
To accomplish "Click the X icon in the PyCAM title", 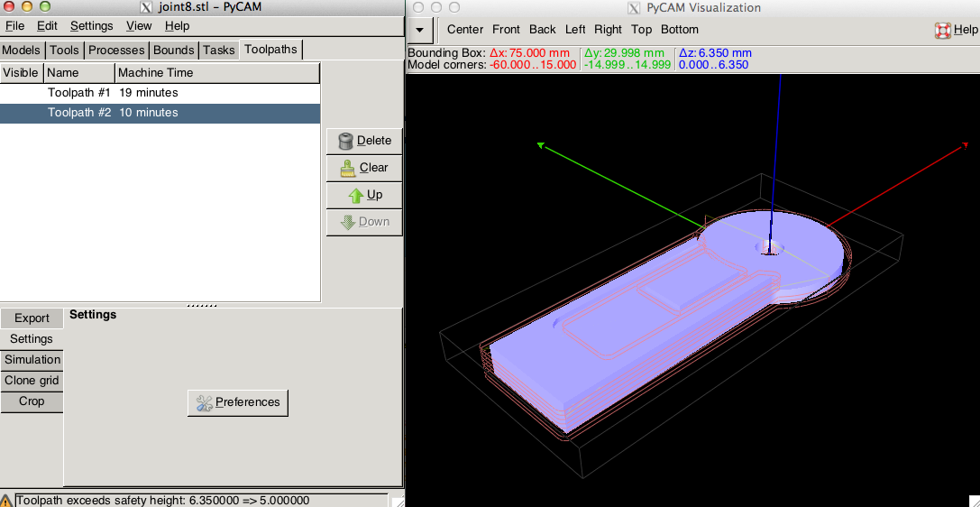I will [146, 7].
